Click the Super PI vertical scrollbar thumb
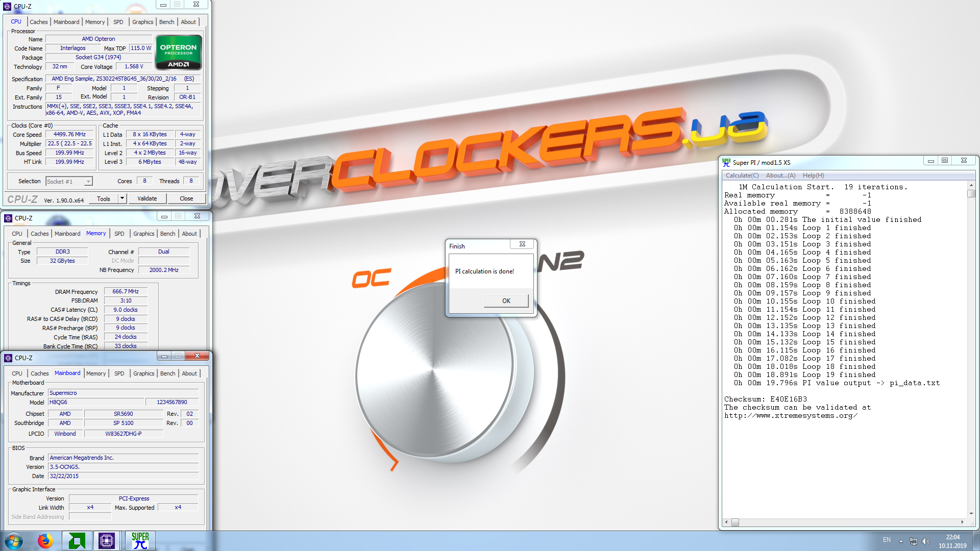Image resolution: width=980 pixels, height=551 pixels. [x=971, y=193]
